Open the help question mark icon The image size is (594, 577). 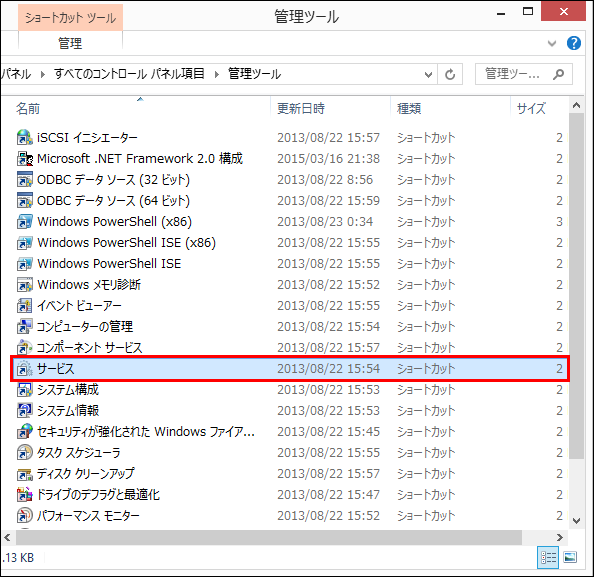(574, 43)
